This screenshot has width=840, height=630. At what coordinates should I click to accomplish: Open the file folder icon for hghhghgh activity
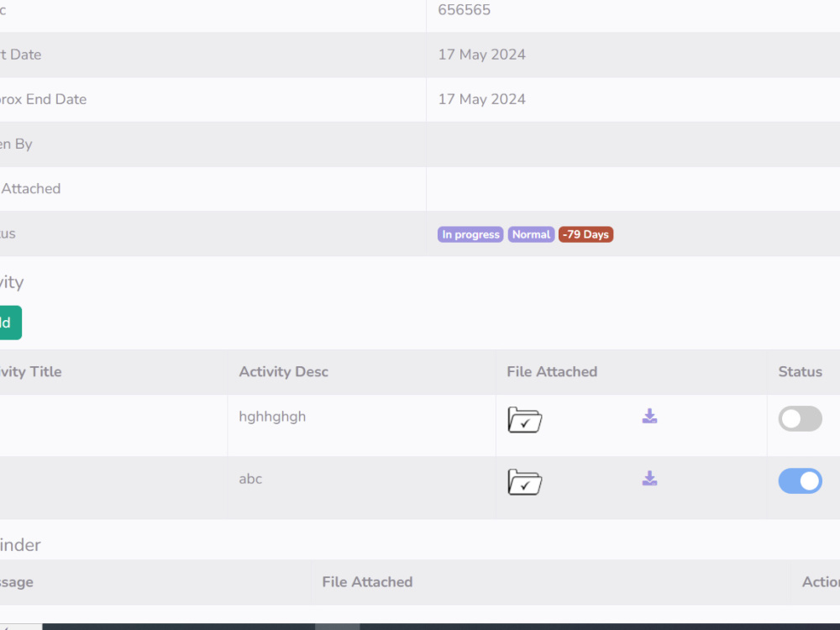[525, 420]
